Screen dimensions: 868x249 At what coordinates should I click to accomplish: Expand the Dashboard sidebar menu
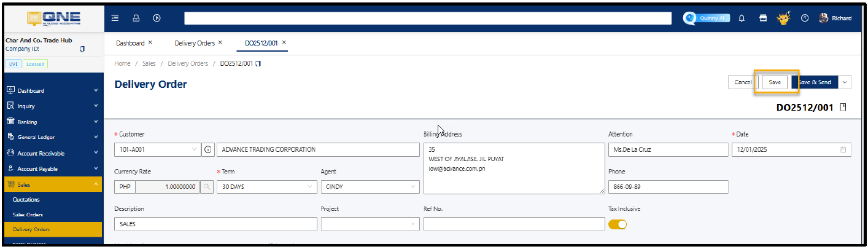click(x=96, y=91)
